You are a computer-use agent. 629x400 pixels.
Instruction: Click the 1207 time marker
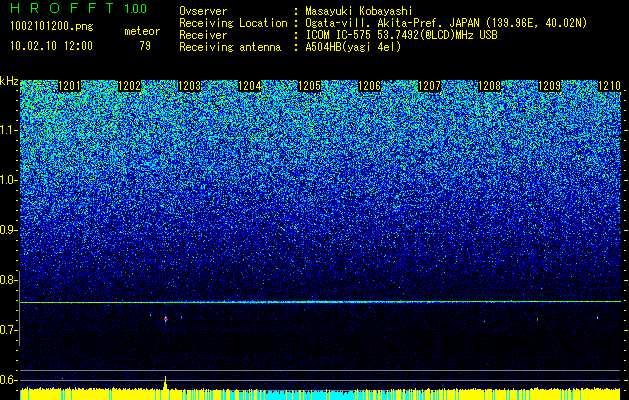click(430, 86)
